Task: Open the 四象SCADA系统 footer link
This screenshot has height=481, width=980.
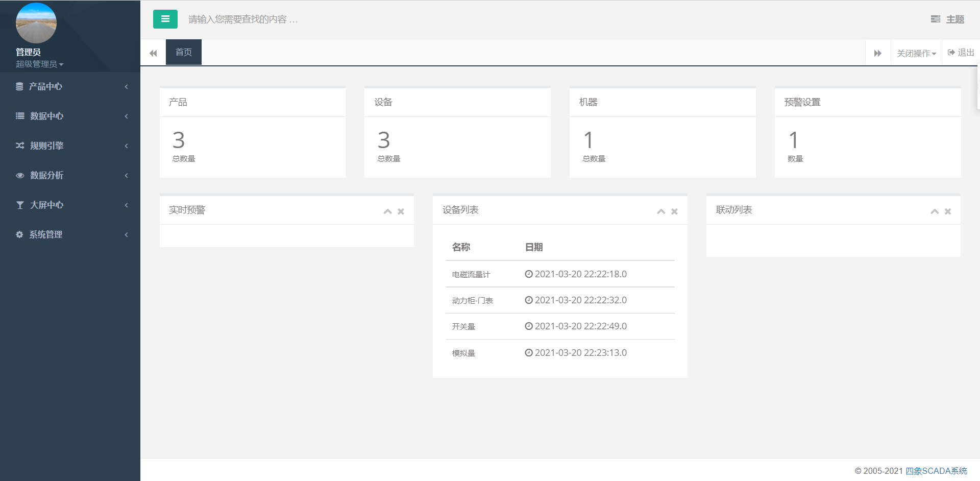Action: [x=936, y=471]
